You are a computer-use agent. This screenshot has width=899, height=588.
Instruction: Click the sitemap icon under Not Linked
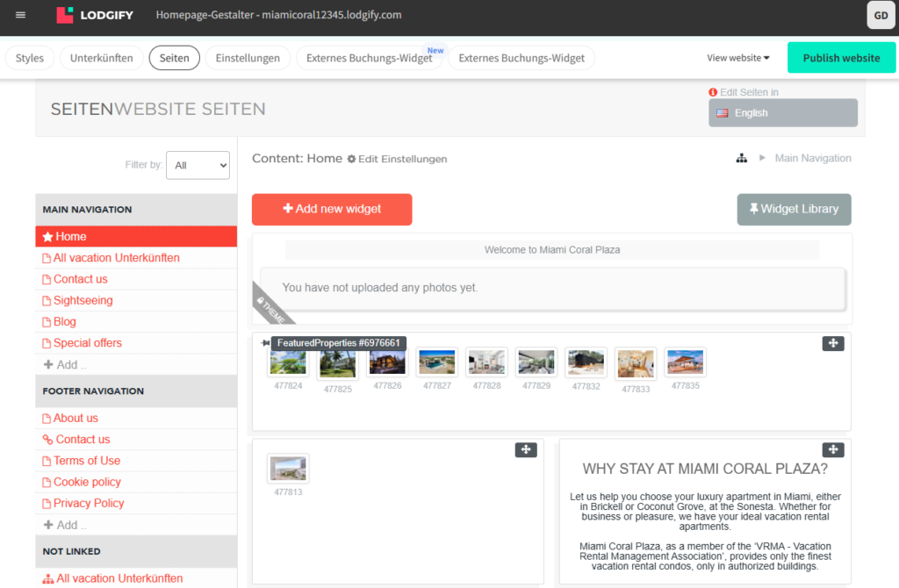pos(48,579)
